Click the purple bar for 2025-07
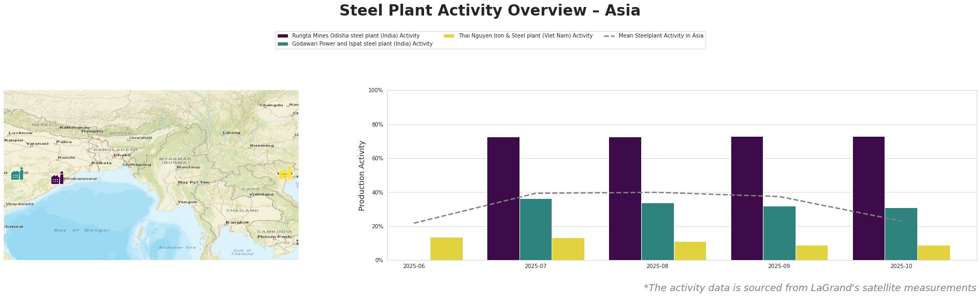This screenshot has width=980, height=297. tap(503, 198)
